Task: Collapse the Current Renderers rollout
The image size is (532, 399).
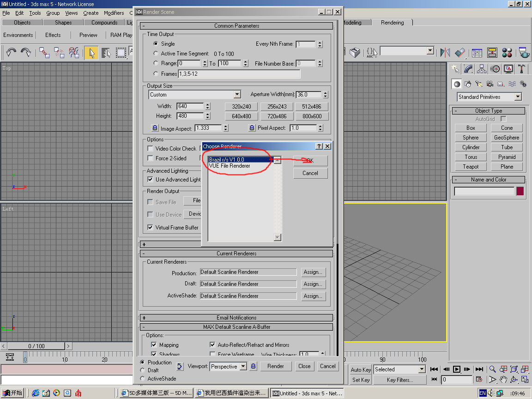Action: (x=236, y=254)
